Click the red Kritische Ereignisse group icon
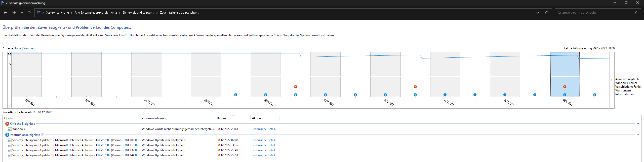The height and width of the screenshot is (162, 644). point(7,124)
